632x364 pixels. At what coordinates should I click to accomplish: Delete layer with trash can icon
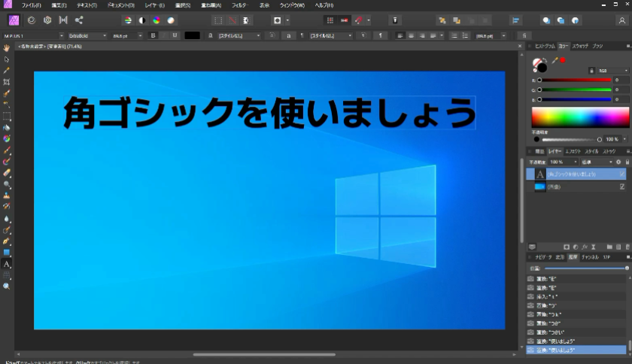pos(627,247)
